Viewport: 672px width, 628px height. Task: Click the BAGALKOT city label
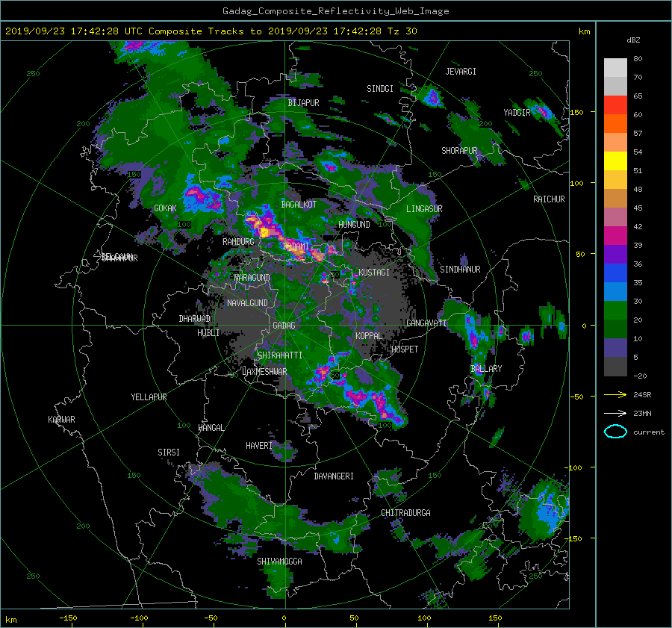(299, 205)
